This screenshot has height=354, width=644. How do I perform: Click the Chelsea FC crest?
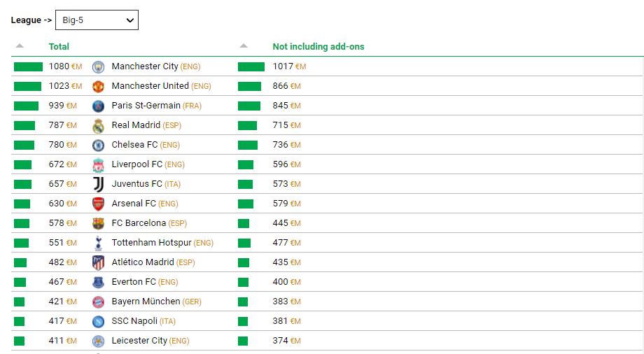pos(98,145)
